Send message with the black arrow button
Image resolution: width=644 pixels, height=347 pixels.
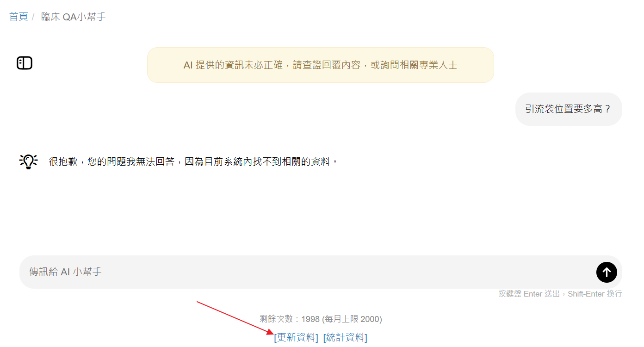[607, 272]
